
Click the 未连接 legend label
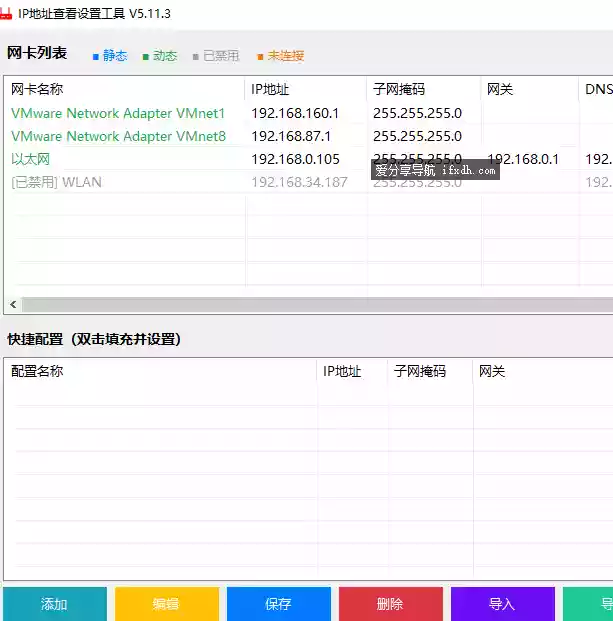coord(286,56)
